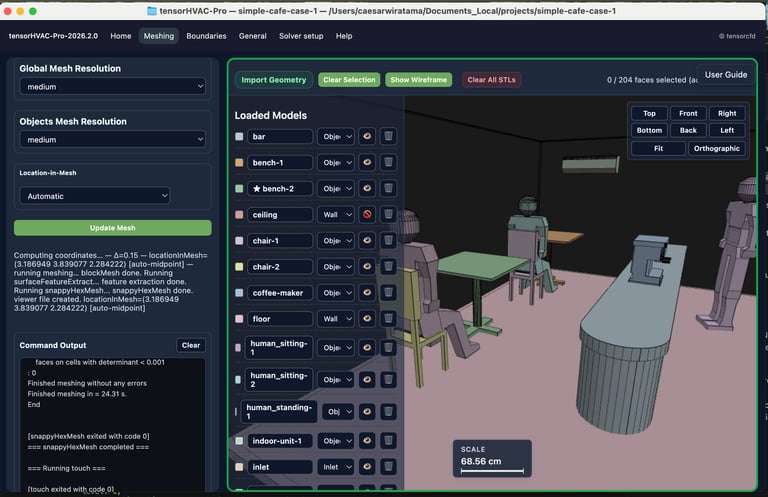Image resolution: width=768 pixels, height=497 pixels.
Task: Switch viewport to Right view
Action: pos(727,113)
